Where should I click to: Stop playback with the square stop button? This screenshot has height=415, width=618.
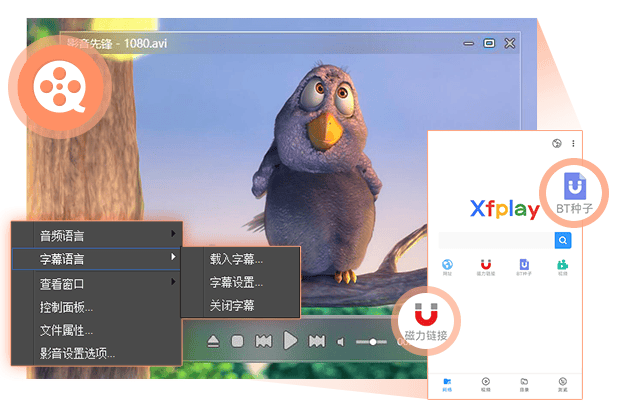coord(237,341)
